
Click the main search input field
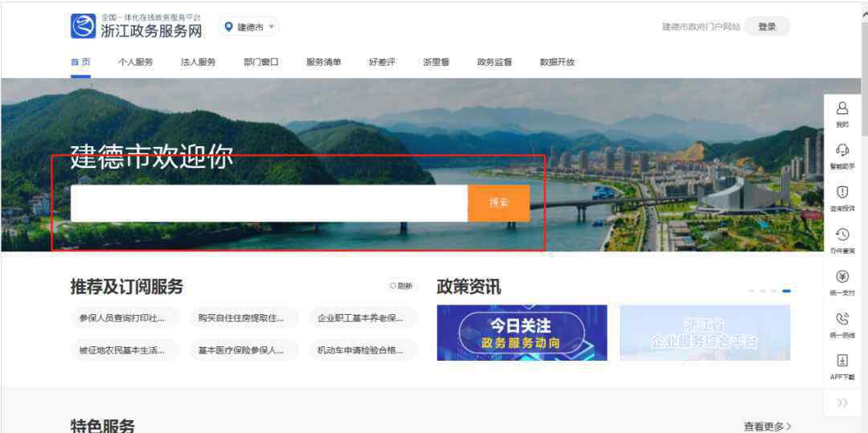pyautogui.click(x=268, y=203)
